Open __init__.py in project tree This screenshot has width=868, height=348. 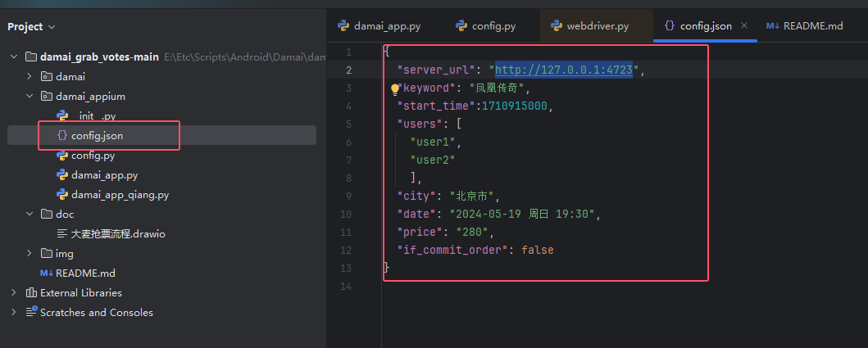93,115
